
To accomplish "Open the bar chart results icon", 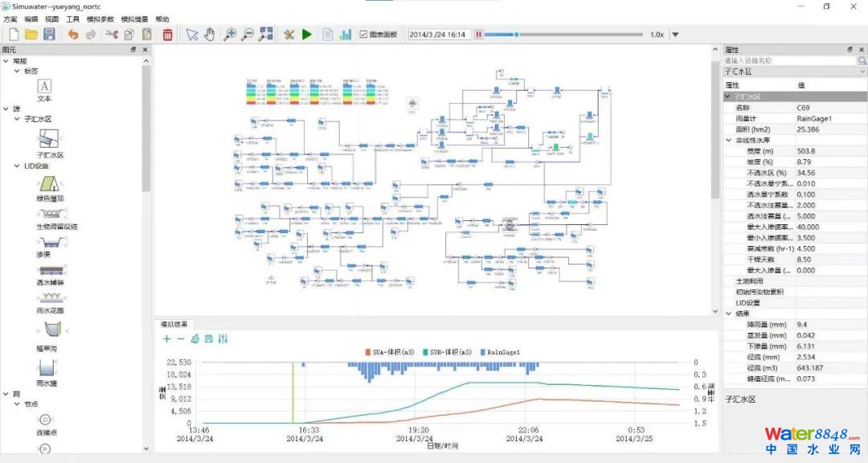I will [346, 35].
